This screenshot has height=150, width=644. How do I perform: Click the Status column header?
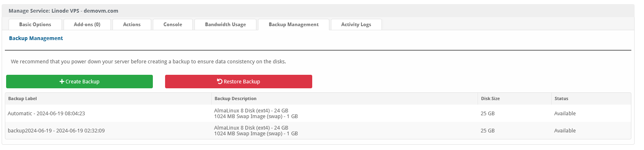click(x=561, y=99)
